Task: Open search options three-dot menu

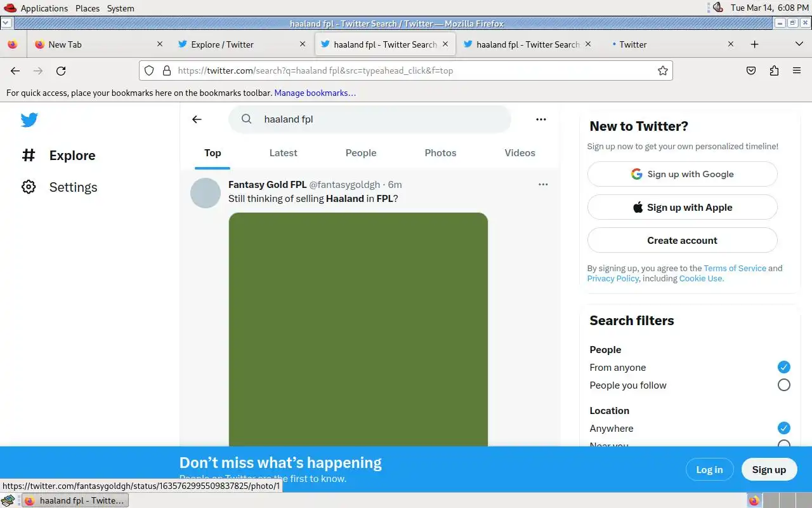Action: (x=541, y=119)
